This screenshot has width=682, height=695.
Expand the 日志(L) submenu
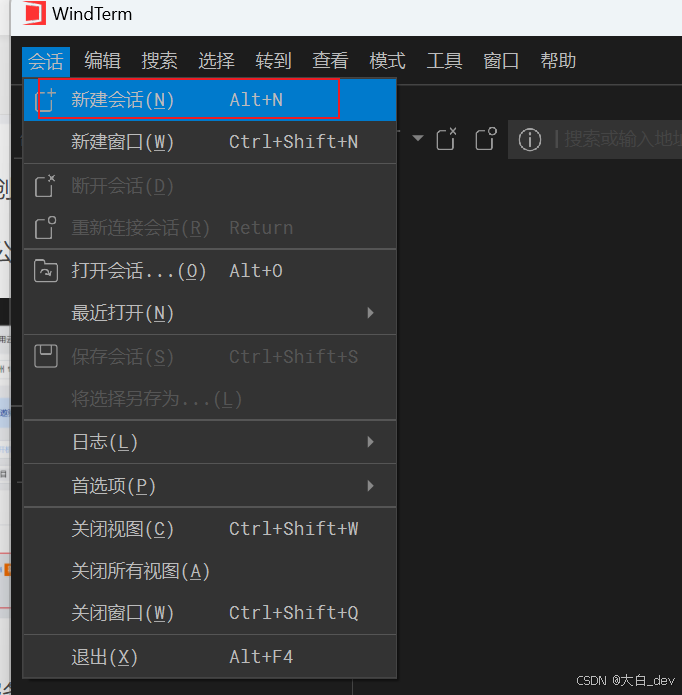[210, 442]
